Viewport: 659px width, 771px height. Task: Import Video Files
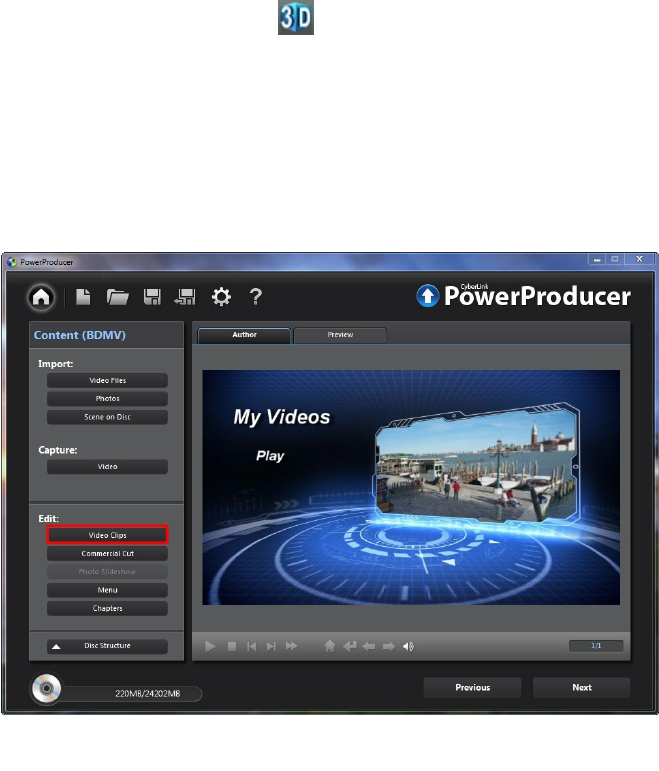tap(107, 381)
